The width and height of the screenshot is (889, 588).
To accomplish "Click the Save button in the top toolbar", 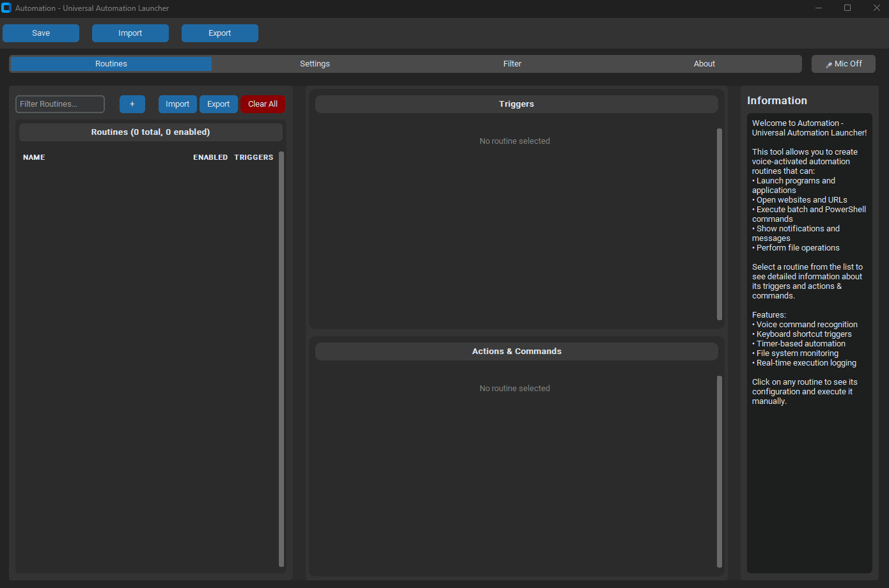I will (41, 33).
